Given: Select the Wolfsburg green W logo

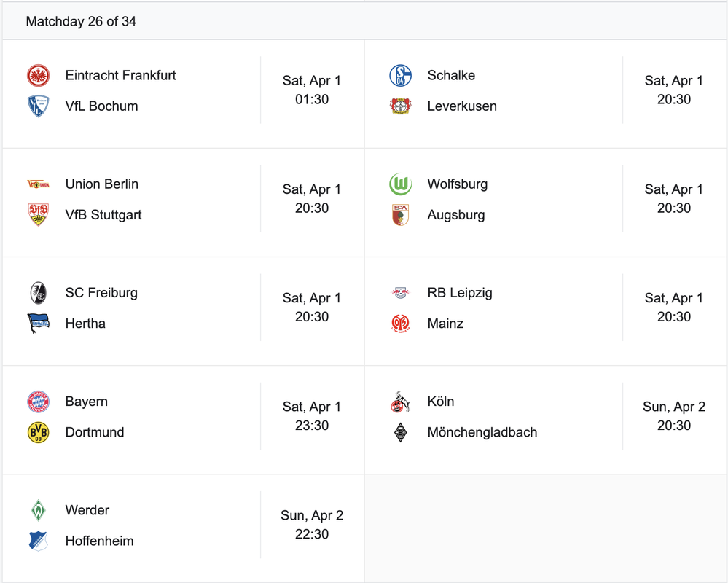Looking at the screenshot, I should (x=400, y=184).
